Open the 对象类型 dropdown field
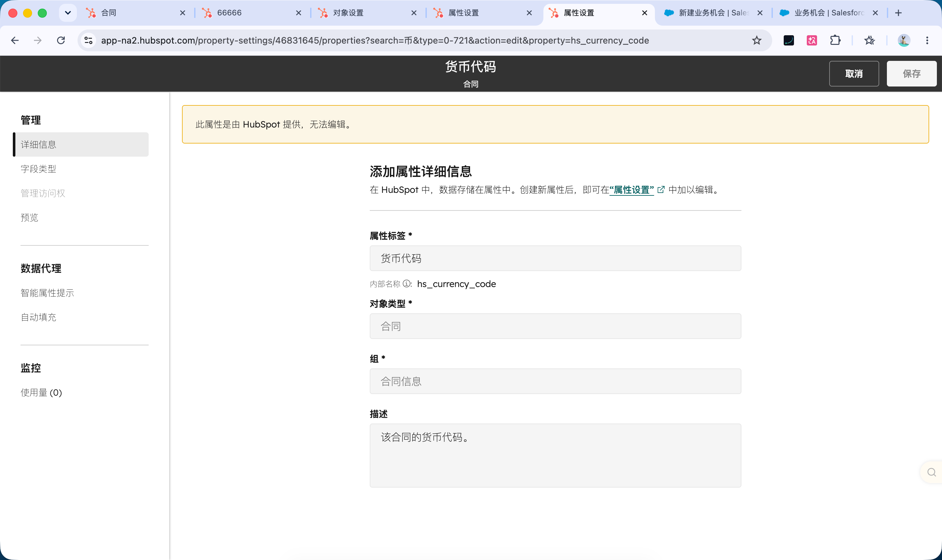 555,326
